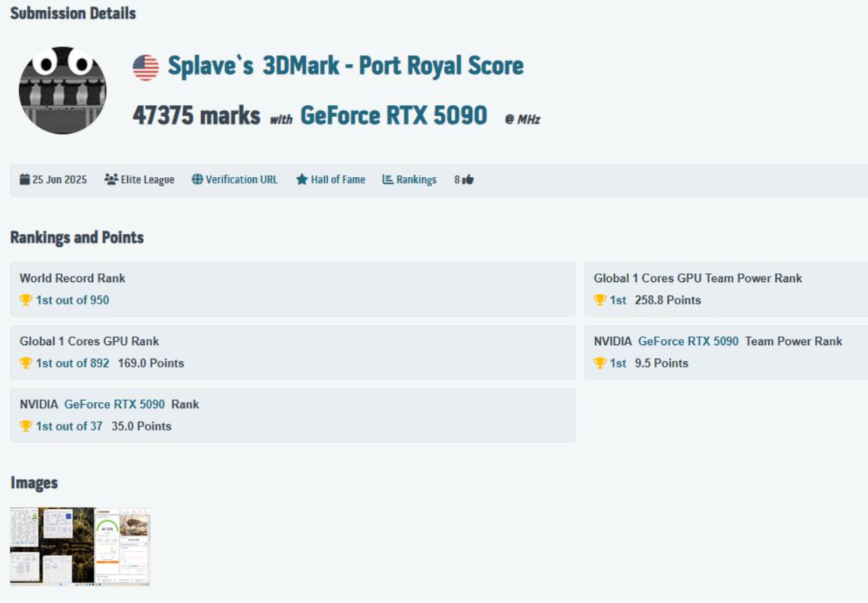The width and height of the screenshot is (868, 603).
Task: Open the Rankings link
Action: tap(416, 179)
